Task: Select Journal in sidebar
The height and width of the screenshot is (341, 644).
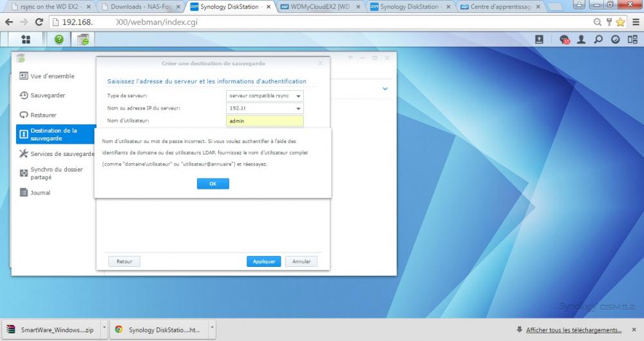Action: [40, 193]
